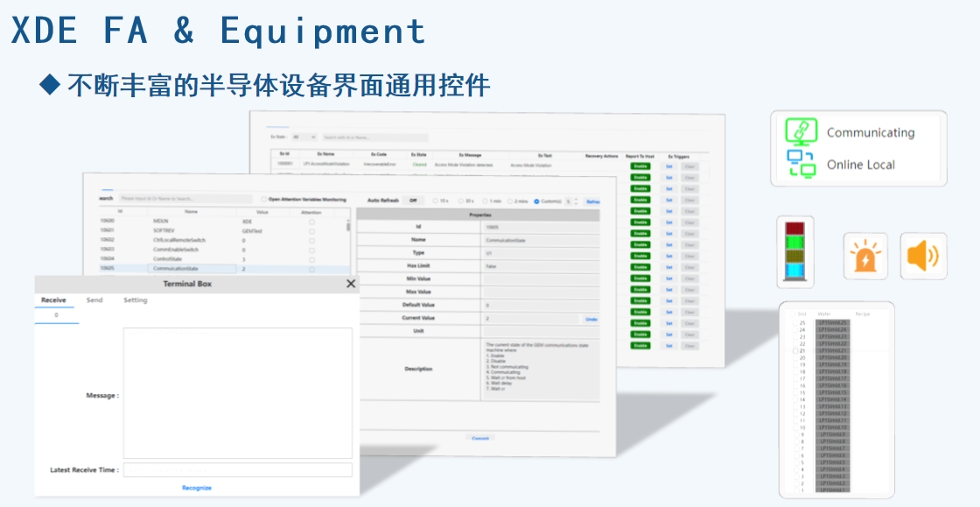Image resolution: width=980 pixels, height=507 pixels.
Task: Switch to the Send tab
Action: coord(94,300)
